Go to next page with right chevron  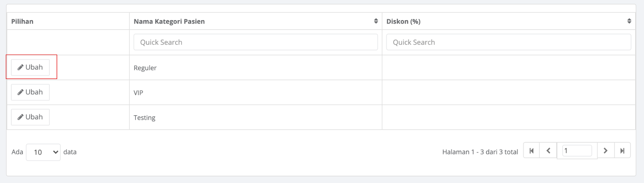pos(605,151)
